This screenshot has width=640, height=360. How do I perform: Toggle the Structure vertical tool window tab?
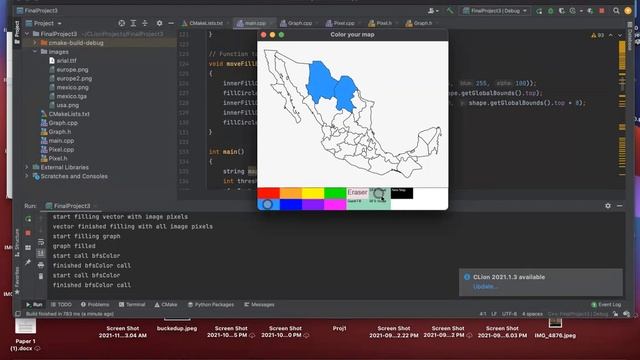[17, 243]
